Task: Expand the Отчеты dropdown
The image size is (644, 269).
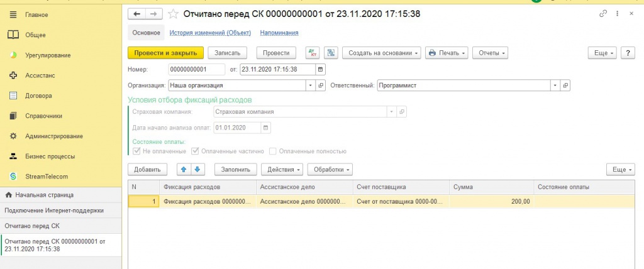Action: [490, 53]
